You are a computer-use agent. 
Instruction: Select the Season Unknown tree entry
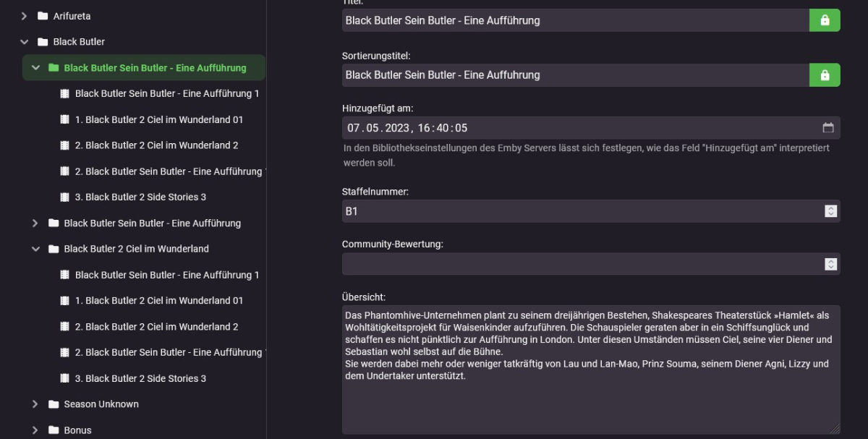(x=101, y=404)
